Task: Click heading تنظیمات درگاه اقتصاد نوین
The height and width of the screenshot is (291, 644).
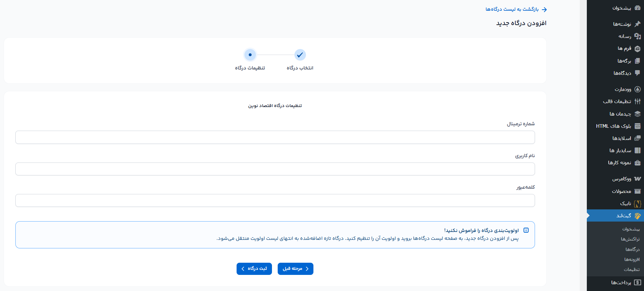Action: pos(275,106)
